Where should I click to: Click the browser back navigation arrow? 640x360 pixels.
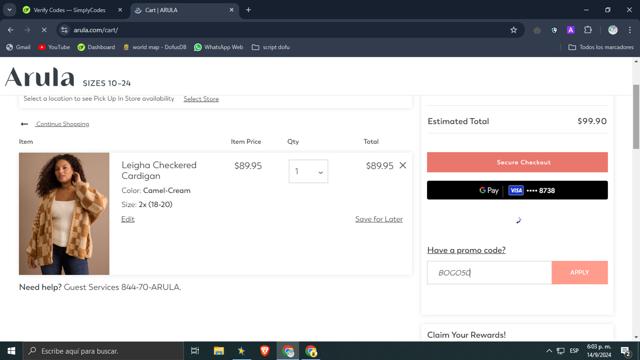click(x=11, y=30)
